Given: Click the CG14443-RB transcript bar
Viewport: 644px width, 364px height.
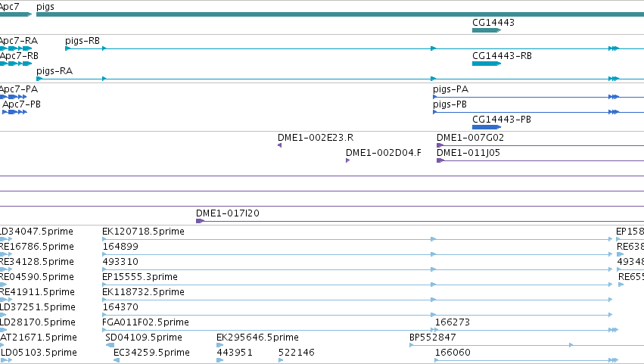Looking at the screenshot, I should pos(487,64).
